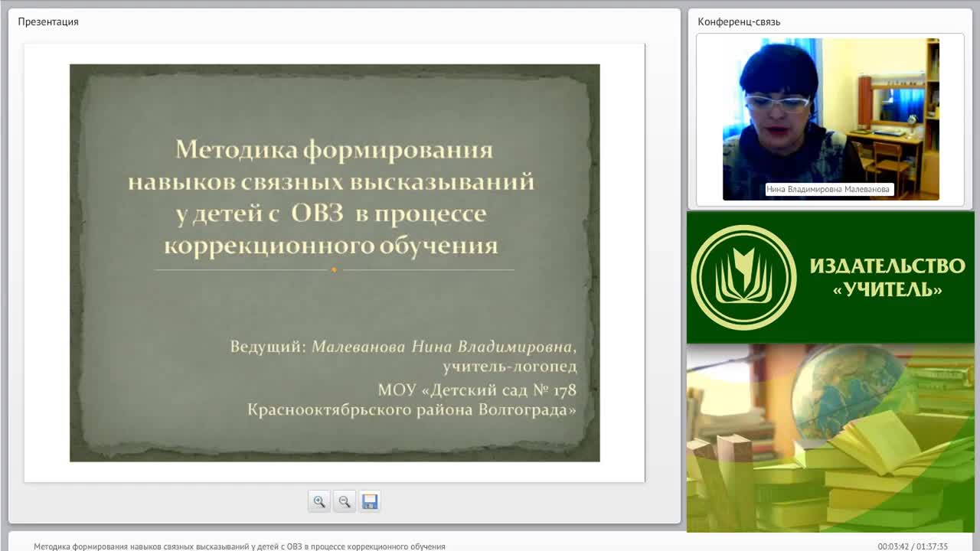Click the text Краснооктябрьского района Волгограда

412,409
